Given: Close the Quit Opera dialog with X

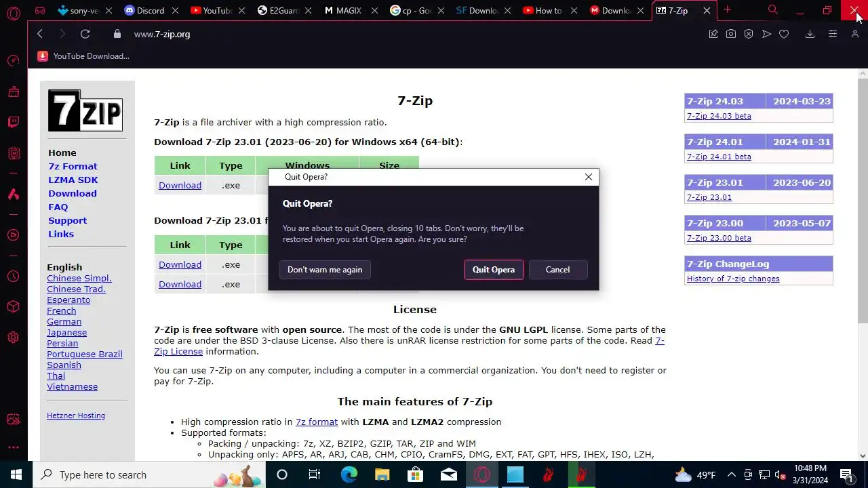Looking at the screenshot, I should 588,177.
